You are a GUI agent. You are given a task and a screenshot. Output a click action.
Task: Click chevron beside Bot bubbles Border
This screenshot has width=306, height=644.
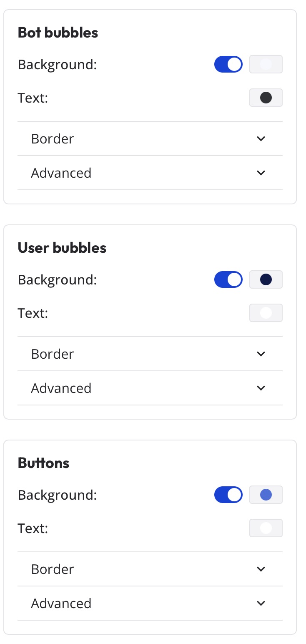[x=261, y=139]
